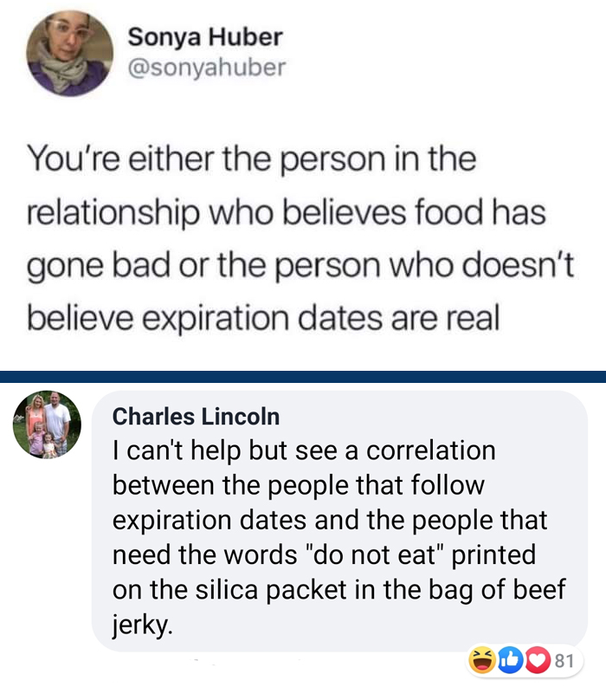Click the Charles Lincoln commenter name
606x700 pixels.
coord(196,416)
